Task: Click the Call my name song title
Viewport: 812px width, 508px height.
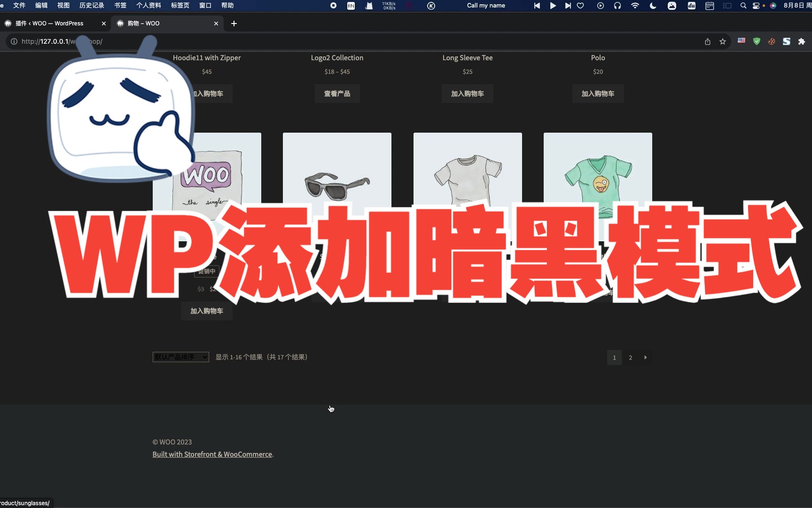Action: click(x=486, y=6)
